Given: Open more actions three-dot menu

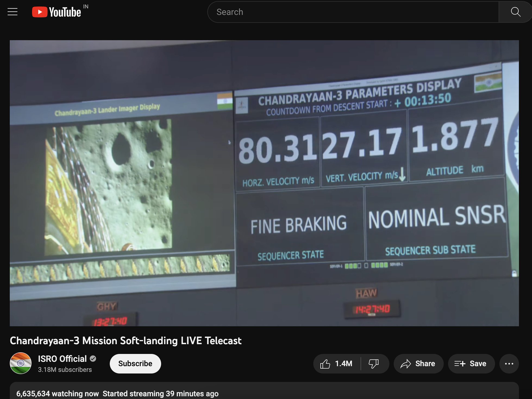Looking at the screenshot, I should (x=509, y=363).
